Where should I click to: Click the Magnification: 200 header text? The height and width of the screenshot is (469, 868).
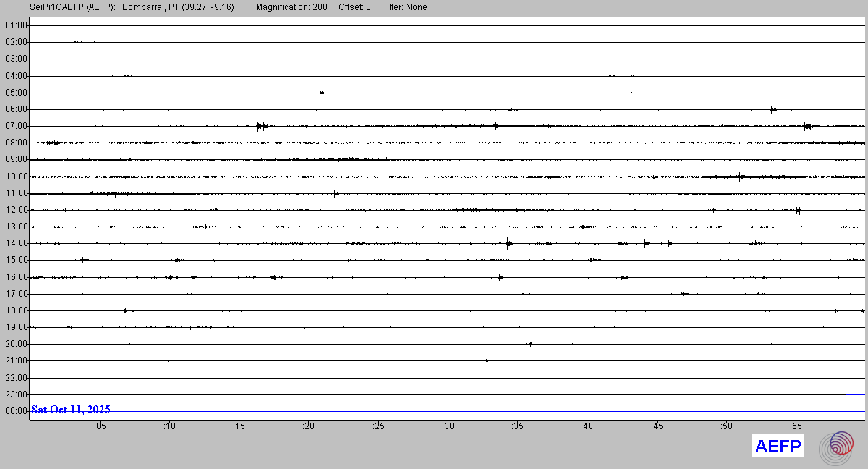tap(292, 7)
